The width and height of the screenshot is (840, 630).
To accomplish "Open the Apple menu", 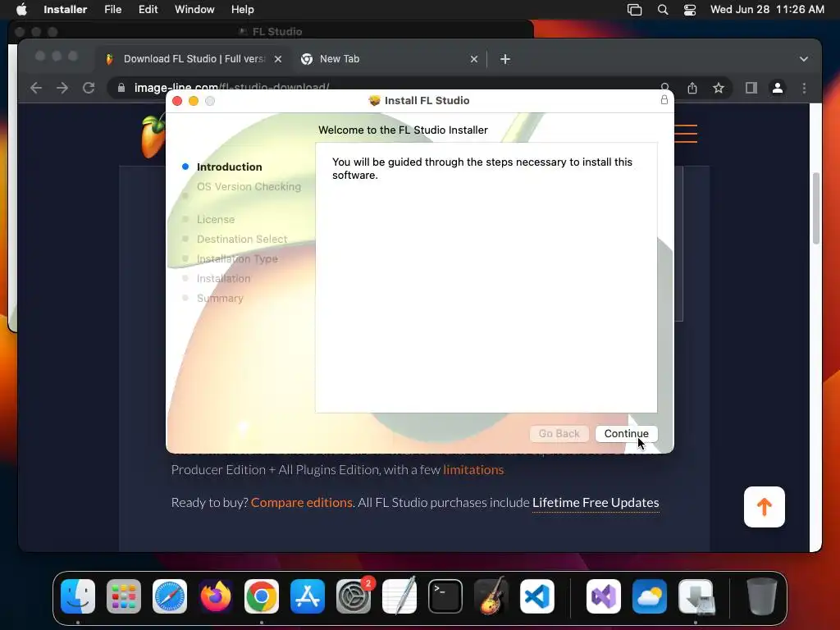I will pyautogui.click(x=21, y=9).
